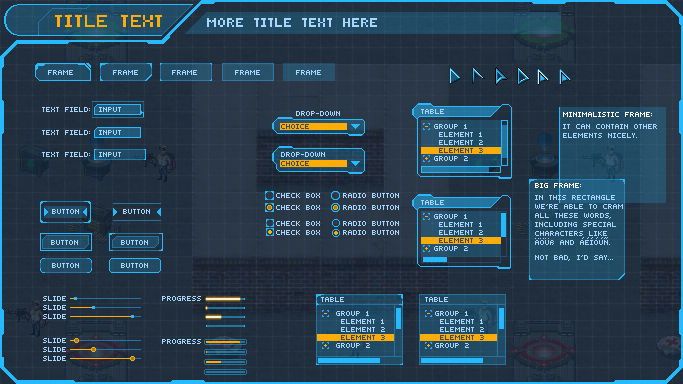Click the frameless BUTTON with side arrows
683x384 pixels.
point(137,212)
